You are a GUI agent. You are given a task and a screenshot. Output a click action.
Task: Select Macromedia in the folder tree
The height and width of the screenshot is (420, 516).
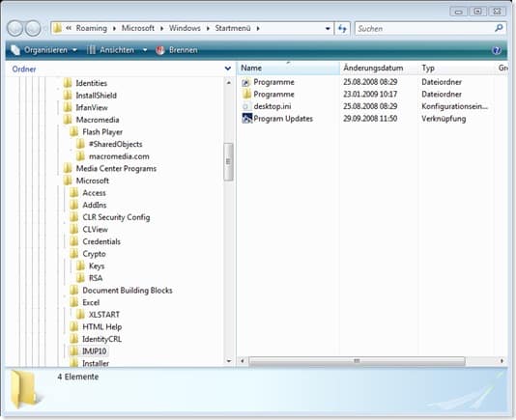click(98, 120)
